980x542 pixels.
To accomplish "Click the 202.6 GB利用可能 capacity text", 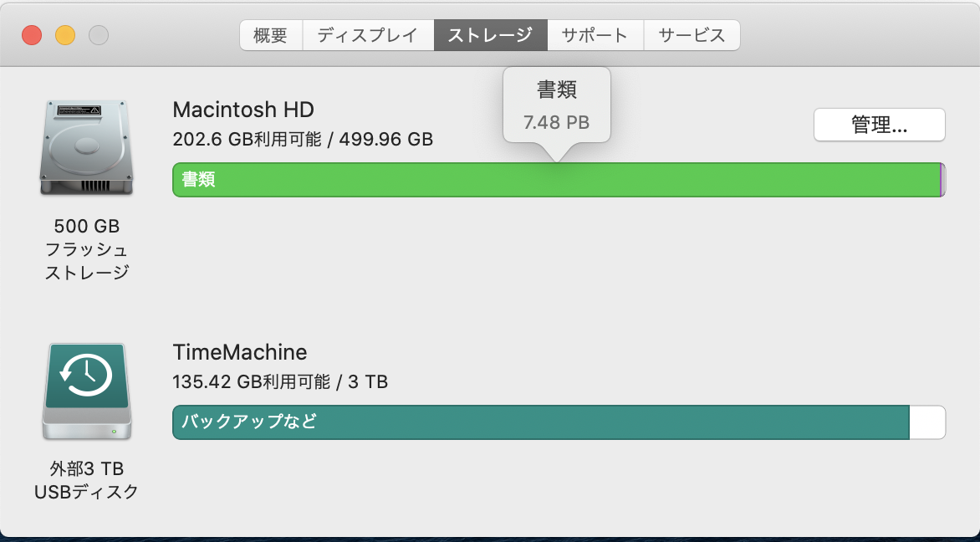I will click(x=247, y=139).
